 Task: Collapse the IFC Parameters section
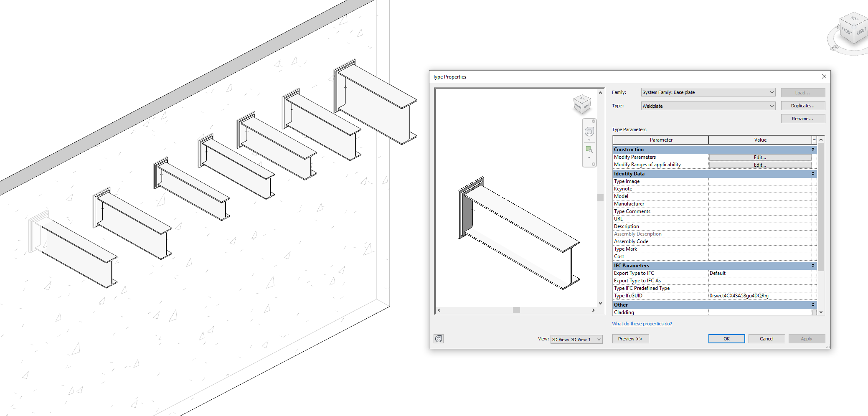(x=813, y=266)
